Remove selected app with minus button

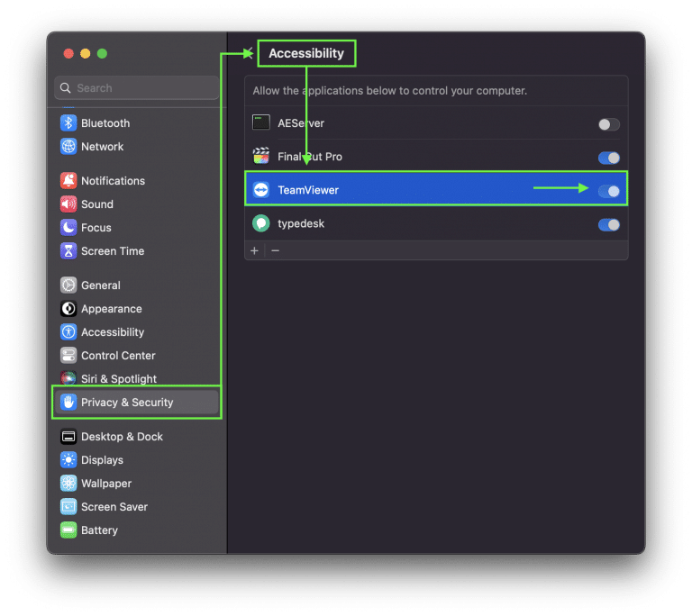[276, 250]
